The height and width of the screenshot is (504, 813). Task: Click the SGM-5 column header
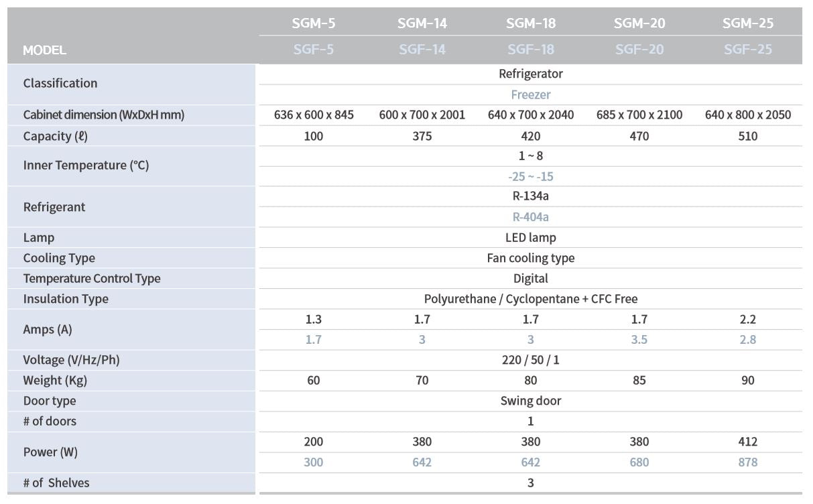(x=314, y=23)
